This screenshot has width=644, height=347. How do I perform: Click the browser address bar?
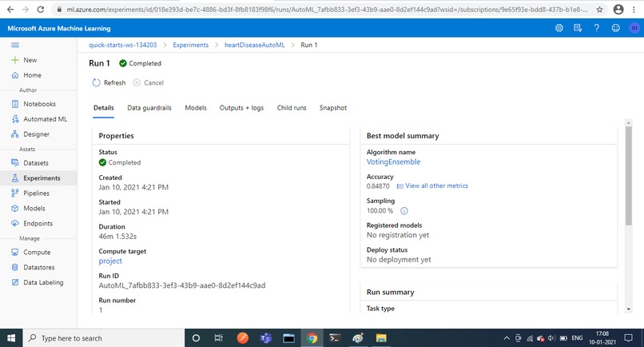327,9
